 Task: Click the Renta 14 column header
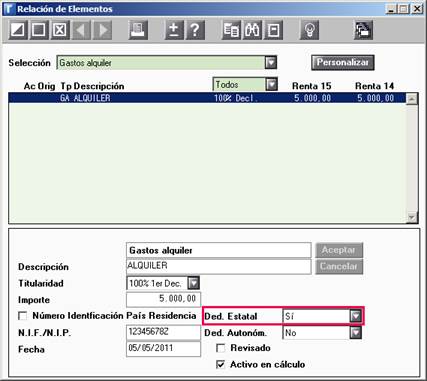[374, 86]
